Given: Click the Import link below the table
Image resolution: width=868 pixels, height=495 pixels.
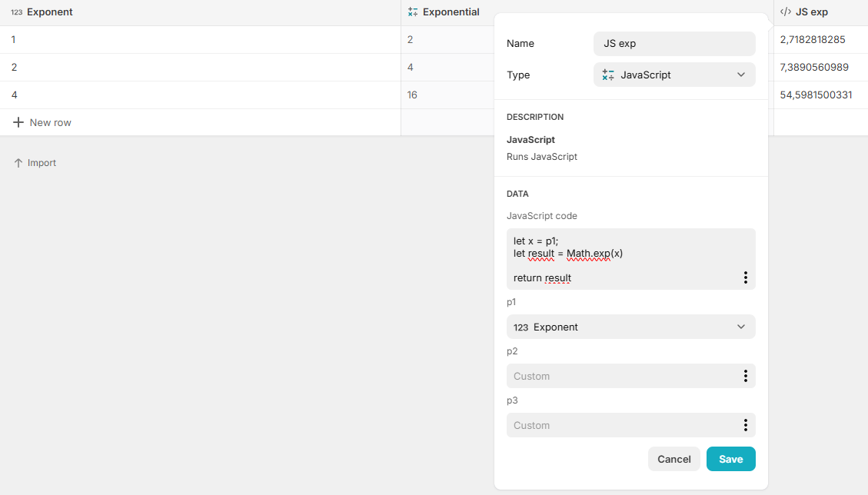Looking at the screenshot, I should [42, 163].
